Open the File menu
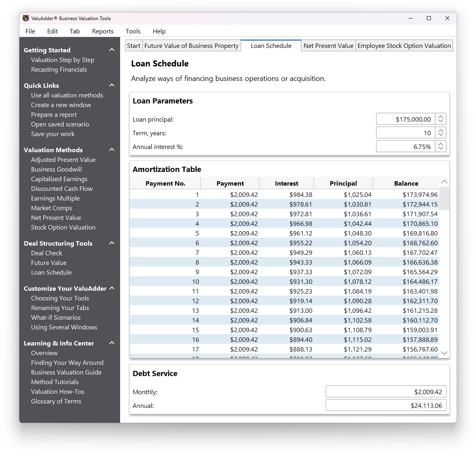 click(30, 31)
